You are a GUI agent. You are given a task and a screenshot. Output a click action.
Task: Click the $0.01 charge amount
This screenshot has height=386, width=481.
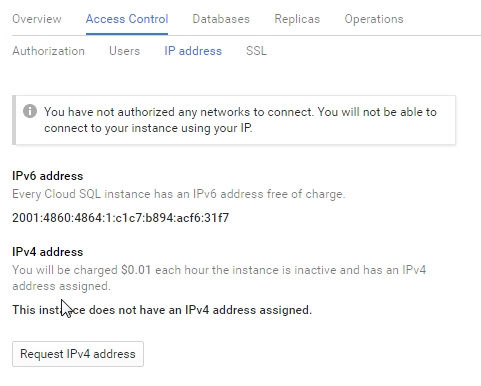pyautogui.click(x=136, y=270)
